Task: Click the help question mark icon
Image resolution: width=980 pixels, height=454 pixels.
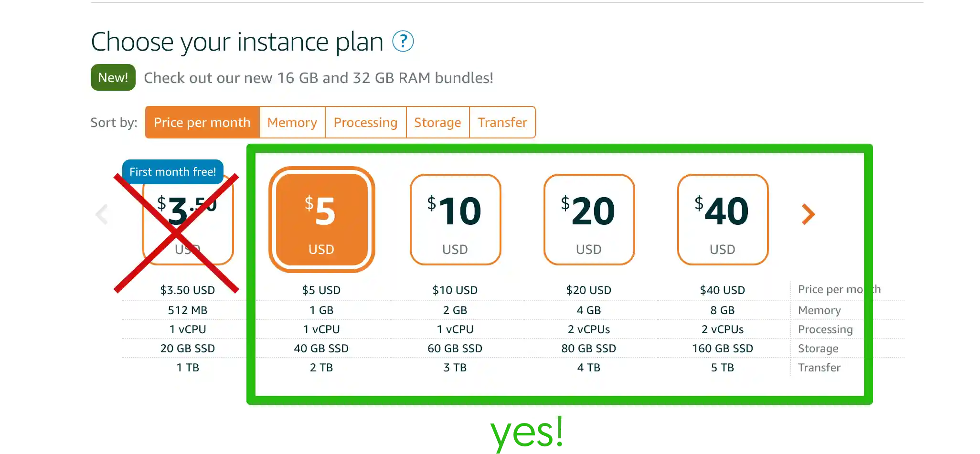Action: [x=403, y=42]
